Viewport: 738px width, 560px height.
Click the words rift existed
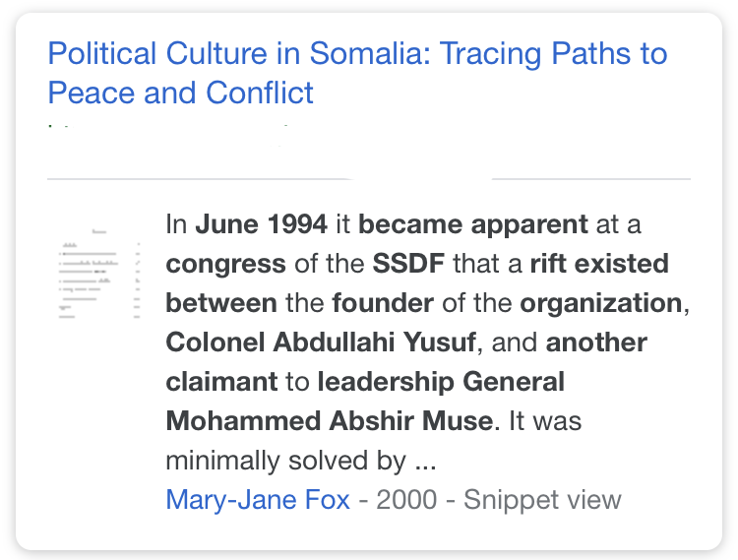(599, 263)
